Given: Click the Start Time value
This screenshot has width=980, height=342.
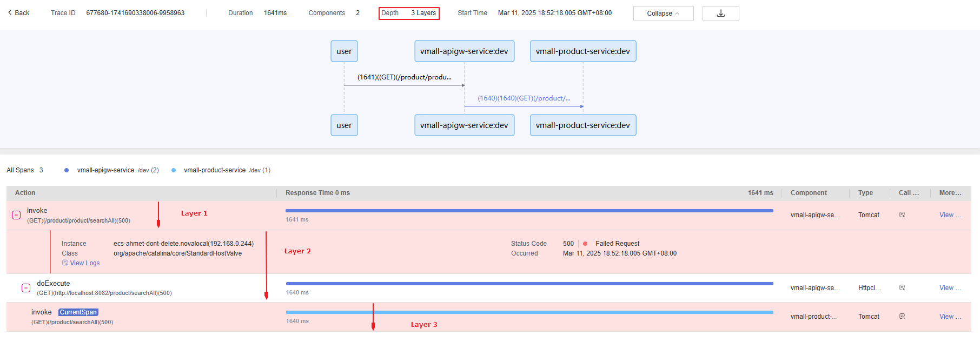Looking at the screenshot, I should (555, 13).
